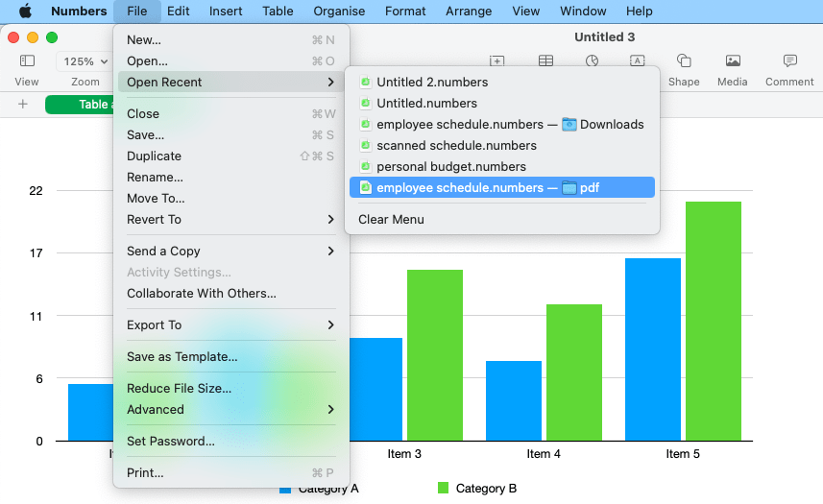Click the green Category B legend swatch
Viewport: 823px width, 504px height.
pyautogui.click(x=443, y=489)
